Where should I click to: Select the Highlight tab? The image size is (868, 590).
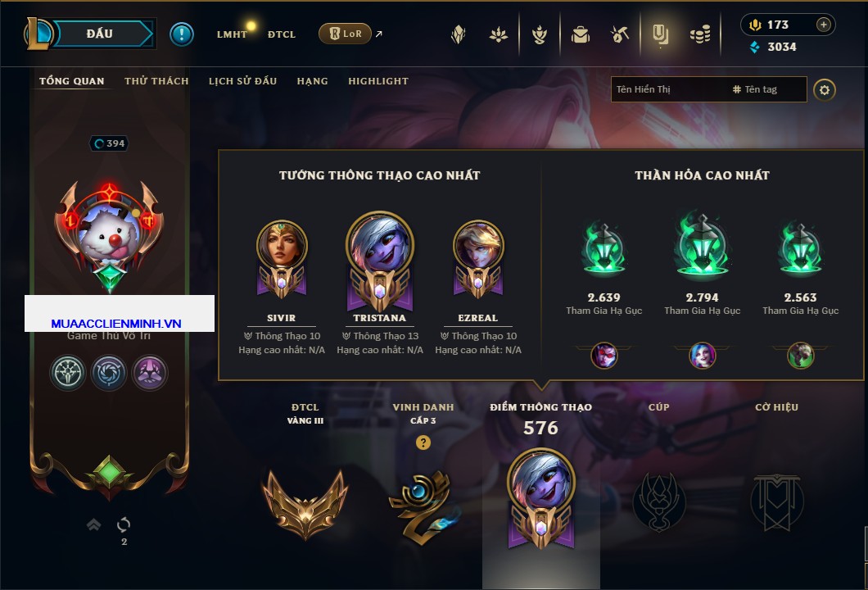point(378,81)
